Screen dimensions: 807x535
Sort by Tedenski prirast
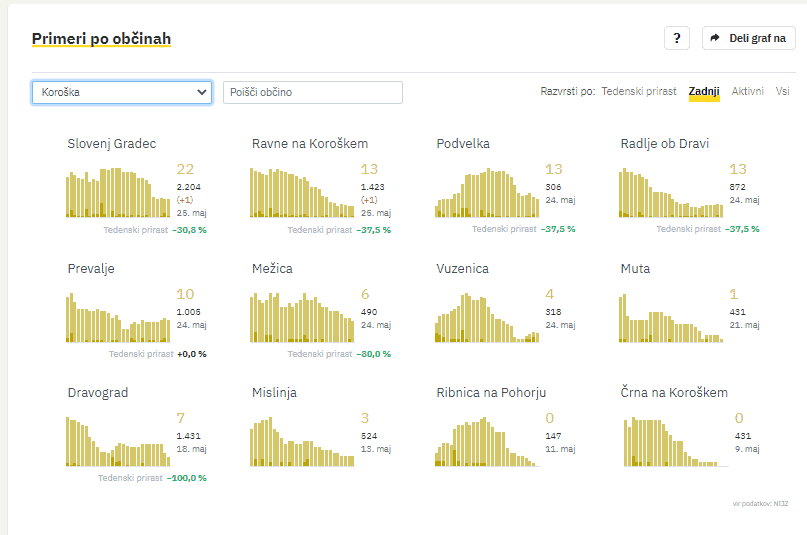click(x=638, y=92)
